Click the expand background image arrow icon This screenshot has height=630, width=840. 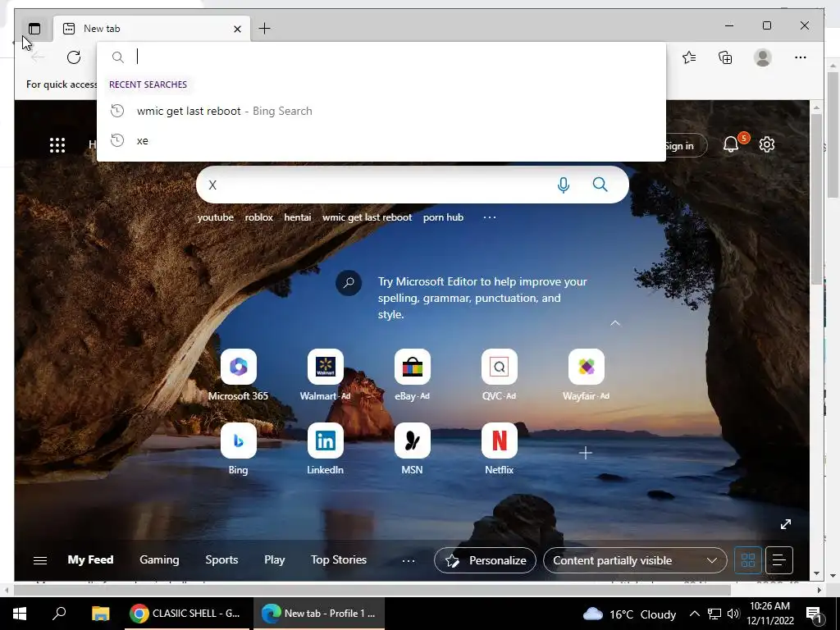pos(785,524)
